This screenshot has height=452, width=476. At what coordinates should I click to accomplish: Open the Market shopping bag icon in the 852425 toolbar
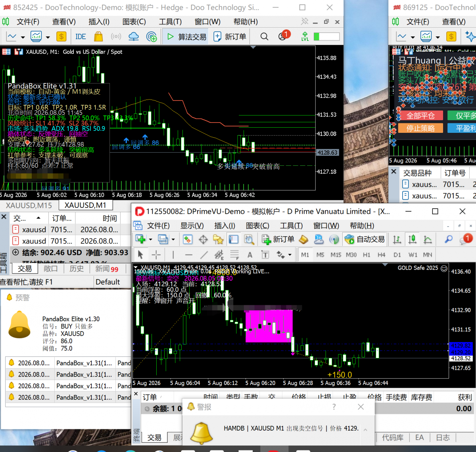(98, 37)
